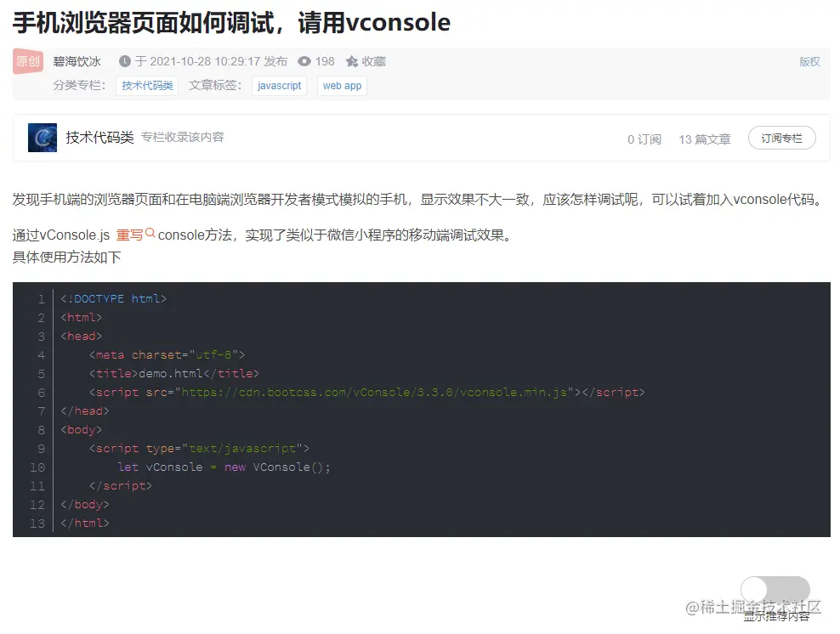Click the publish date 2021-10-28 10:29:17
This screenshot has width=840, height=634.
[x=205, y=61]
